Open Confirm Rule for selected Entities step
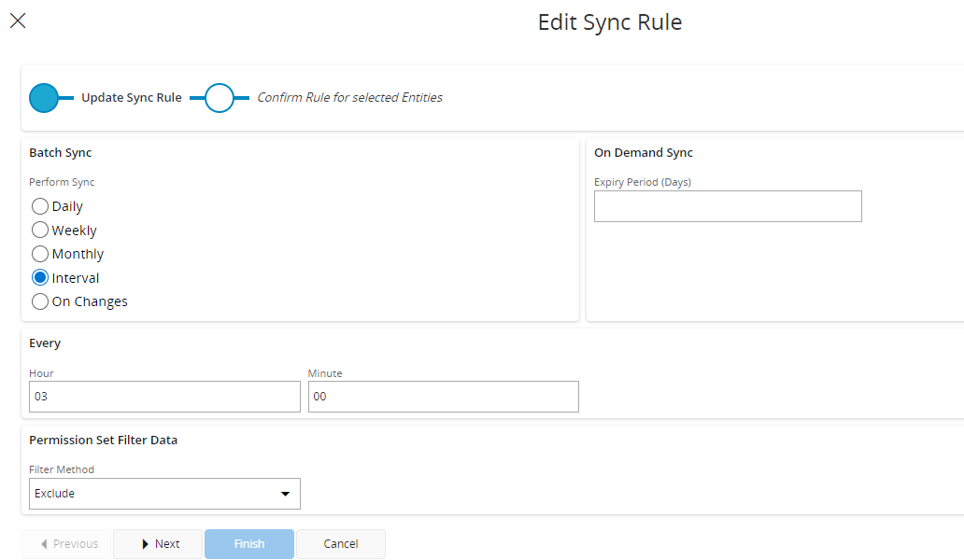Image resolution: width=964 pixels, height=560 pixels. click(x=349, y=98)
